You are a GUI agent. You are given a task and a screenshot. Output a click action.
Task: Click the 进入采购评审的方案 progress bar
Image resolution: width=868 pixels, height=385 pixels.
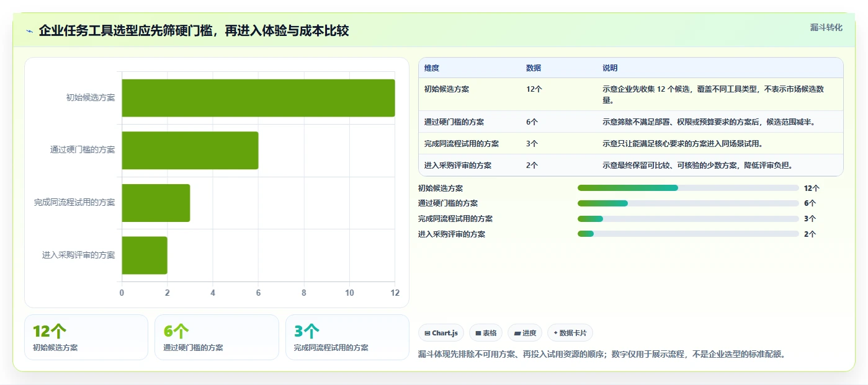(688, 234)
